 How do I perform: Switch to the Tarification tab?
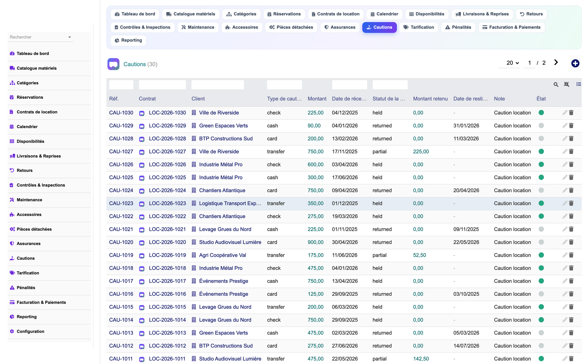(418, 27)
